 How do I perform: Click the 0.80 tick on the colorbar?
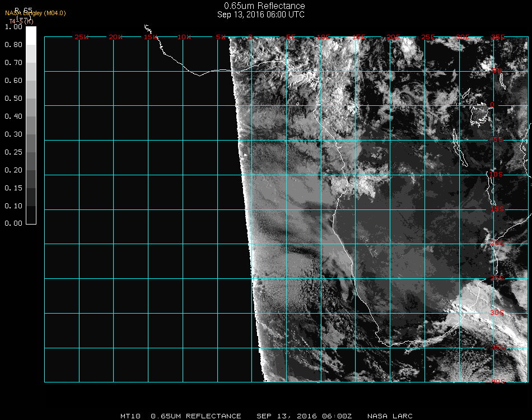(x=14, y=45)
